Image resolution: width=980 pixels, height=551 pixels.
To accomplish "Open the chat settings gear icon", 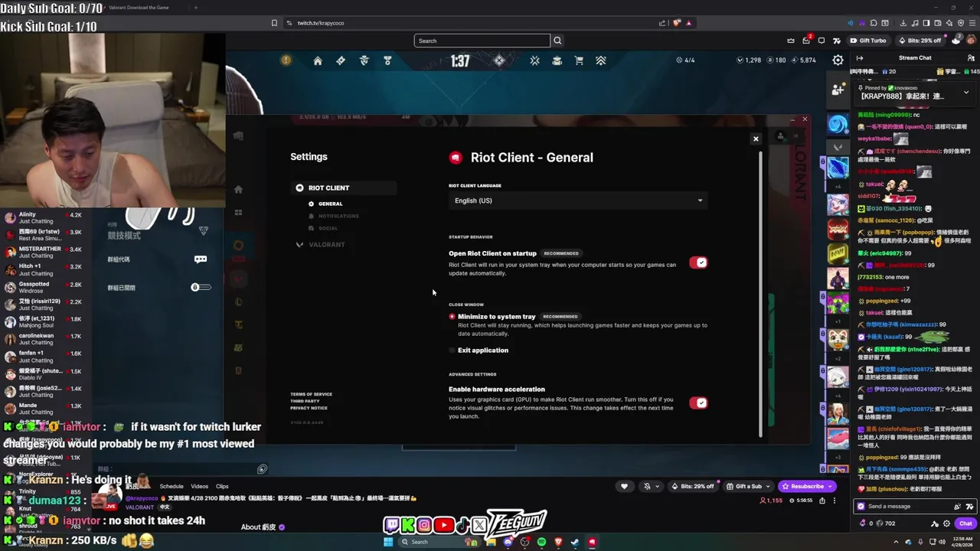I will click(x=947, y=523).
